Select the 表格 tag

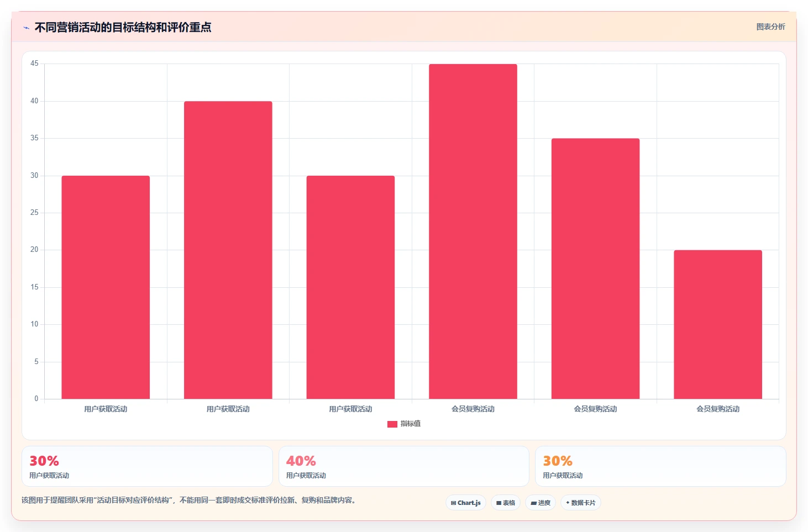click(x=506, y=503)
